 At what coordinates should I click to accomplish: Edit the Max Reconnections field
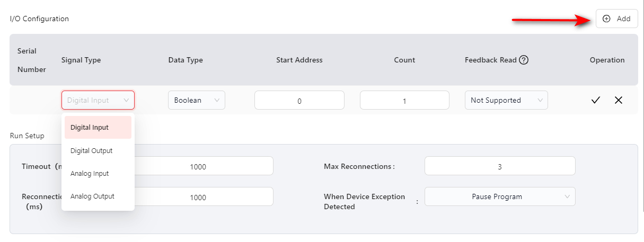499,166
